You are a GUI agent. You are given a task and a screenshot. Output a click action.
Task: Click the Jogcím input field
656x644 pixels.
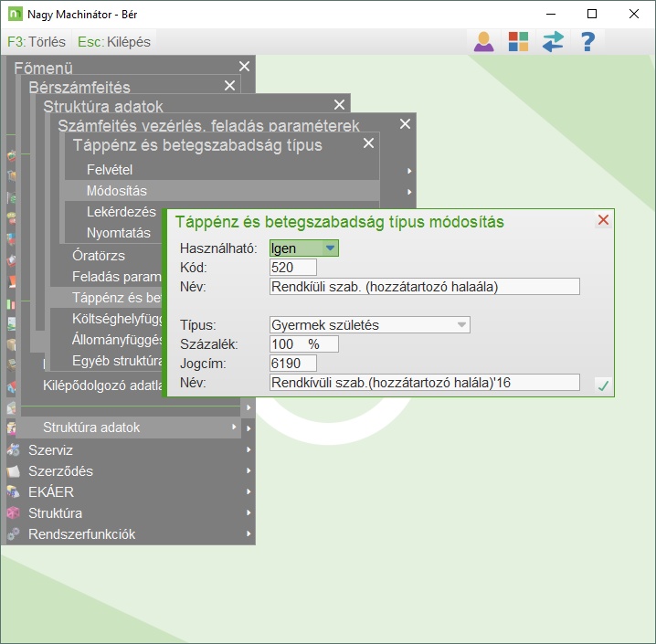pos(293,364)
